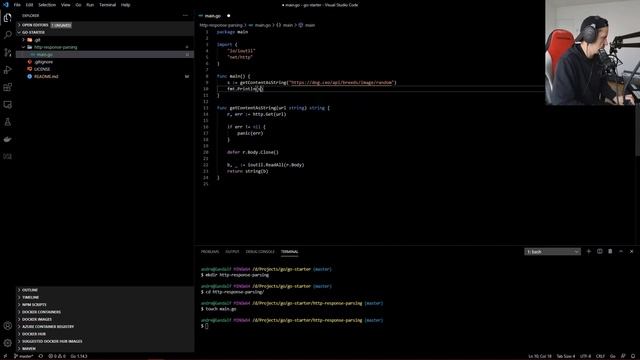Click the Explorer more actions ellipsis
Screen dimensions: 640x360
(x=185, y=16)
